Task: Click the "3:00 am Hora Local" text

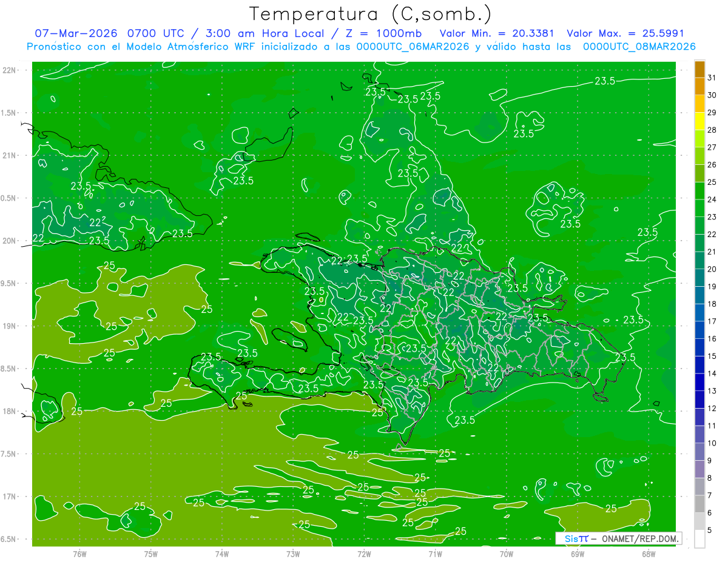Action: tap(261, 33)
